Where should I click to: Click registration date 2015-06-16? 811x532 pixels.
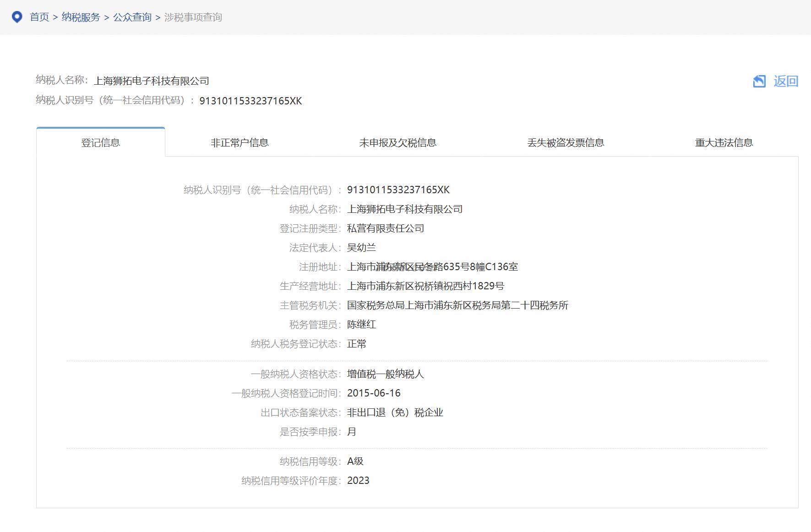[374, 393]
